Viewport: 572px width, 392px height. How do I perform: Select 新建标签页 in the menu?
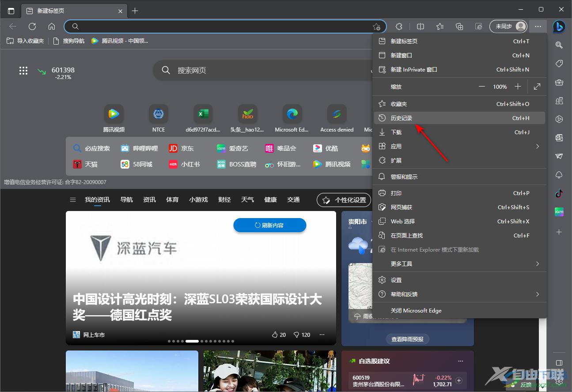tap(460, 41)
